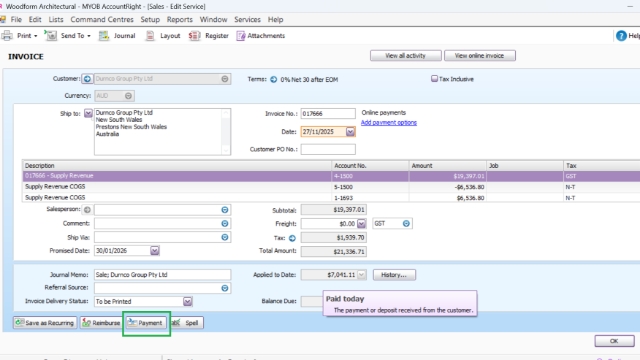Click the arrow icon beside Customer label

(x=87, y=79)
